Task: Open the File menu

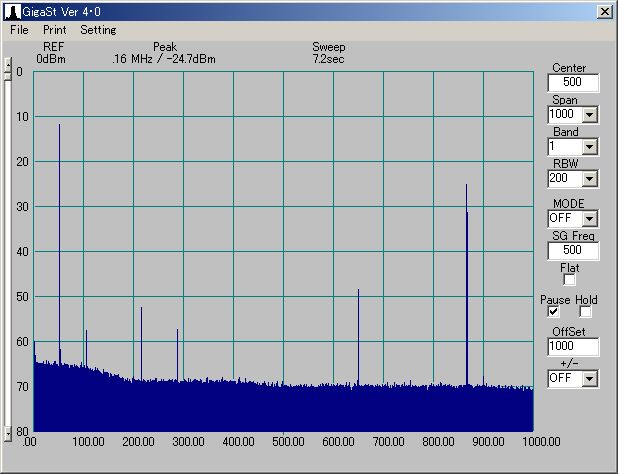Action: [x=19, y=30]
